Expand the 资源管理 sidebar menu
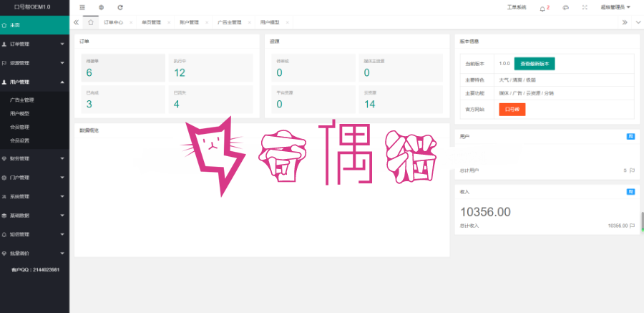This screenshot has height=313, width=644. coord(34,63)
